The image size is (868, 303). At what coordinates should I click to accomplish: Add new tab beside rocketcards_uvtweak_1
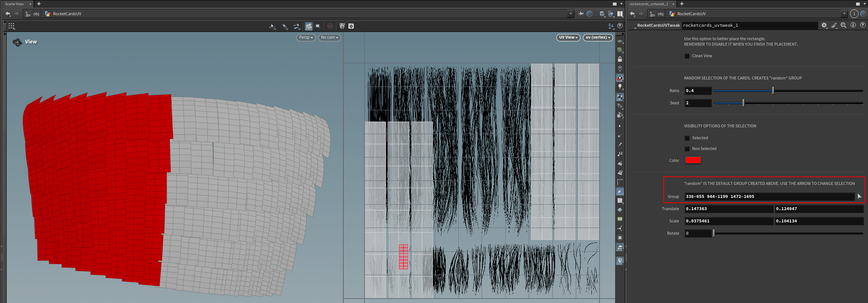click(681, 4)
